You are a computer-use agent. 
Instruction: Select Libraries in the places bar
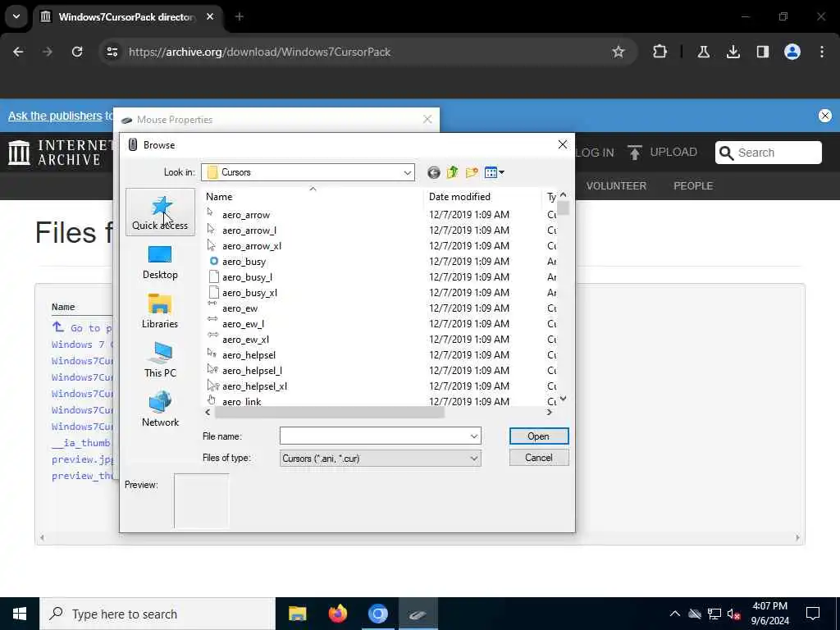click(160, 311)
